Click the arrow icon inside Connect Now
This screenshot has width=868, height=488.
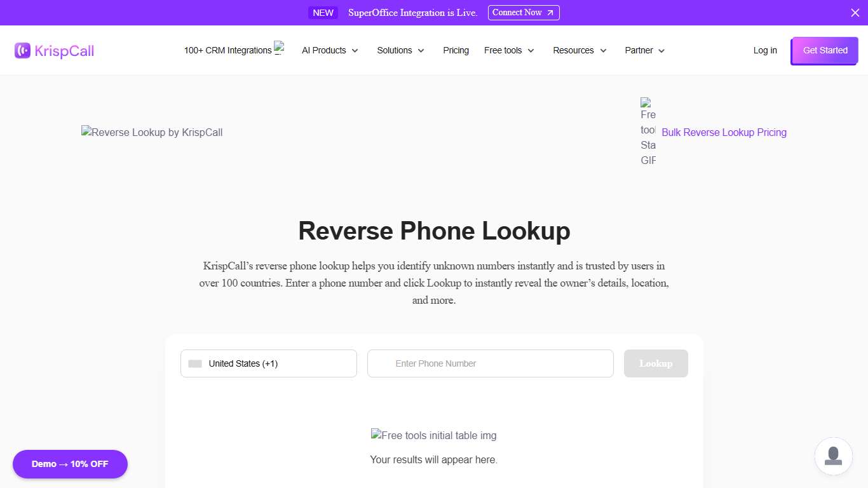click(550, 12)
